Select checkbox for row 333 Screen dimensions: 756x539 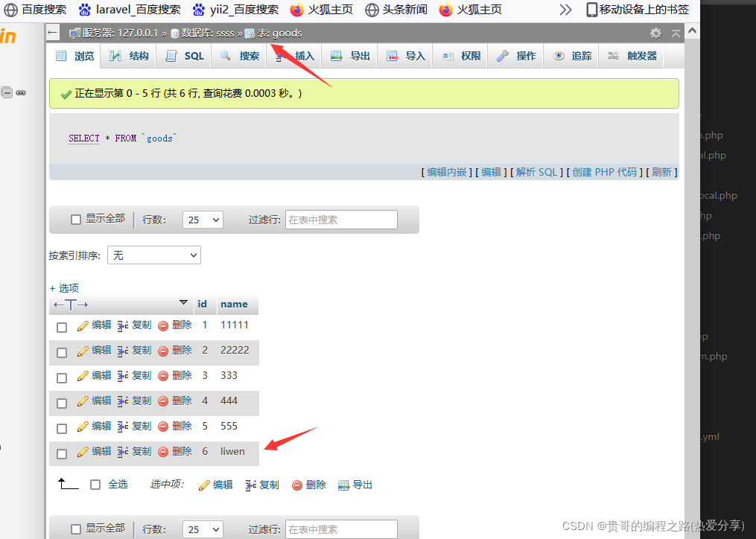(x=62, y=378)
